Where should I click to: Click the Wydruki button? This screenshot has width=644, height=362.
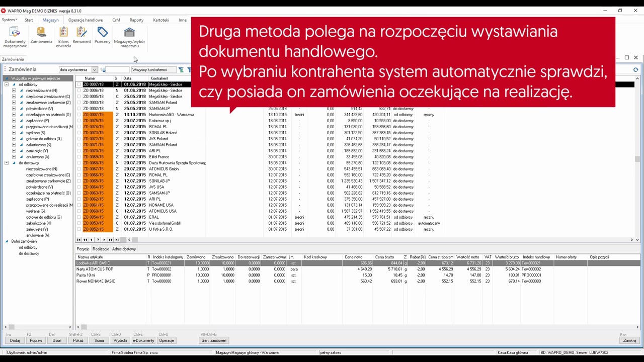point(120,340)
